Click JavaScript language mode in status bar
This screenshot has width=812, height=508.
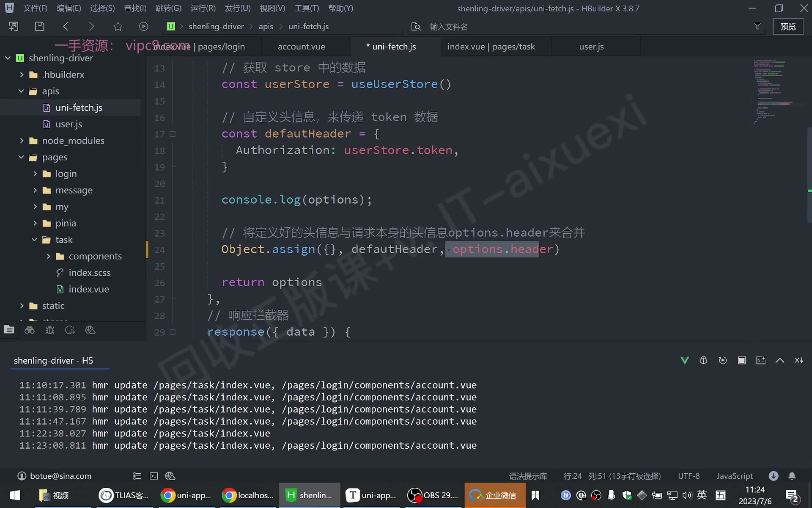[x=735, y=476]
